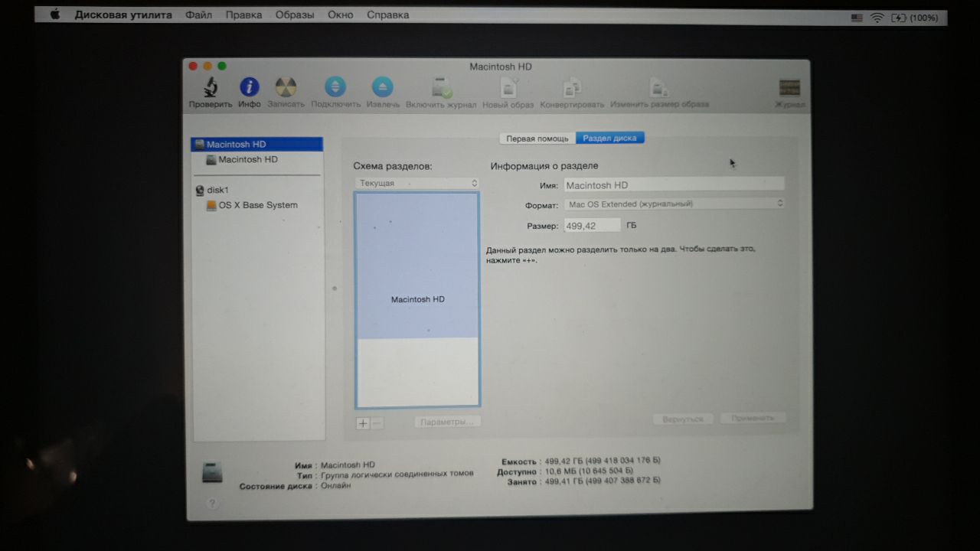Click the Размер size field
This screenshot has width=980, height=551.
click(592, 225)
